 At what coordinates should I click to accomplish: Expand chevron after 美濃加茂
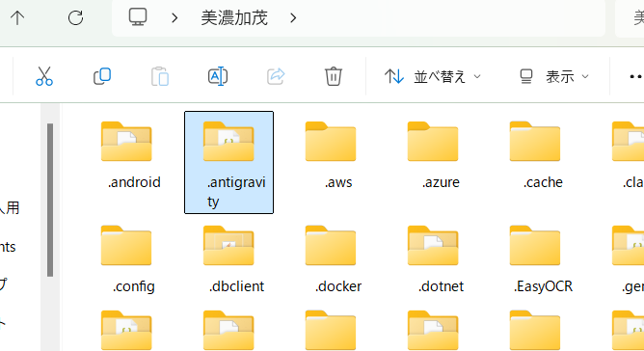(293, 17)
